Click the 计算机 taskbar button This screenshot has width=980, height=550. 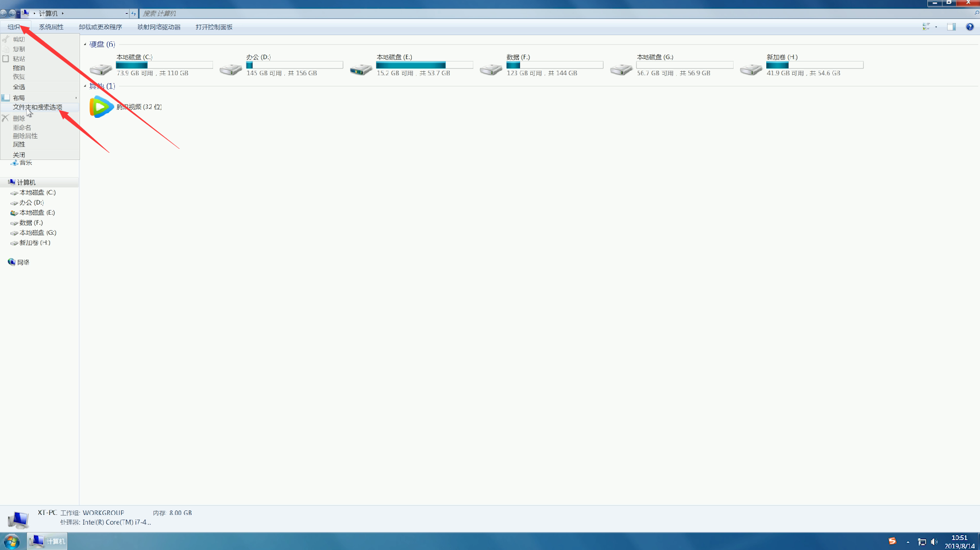[47, 541]
